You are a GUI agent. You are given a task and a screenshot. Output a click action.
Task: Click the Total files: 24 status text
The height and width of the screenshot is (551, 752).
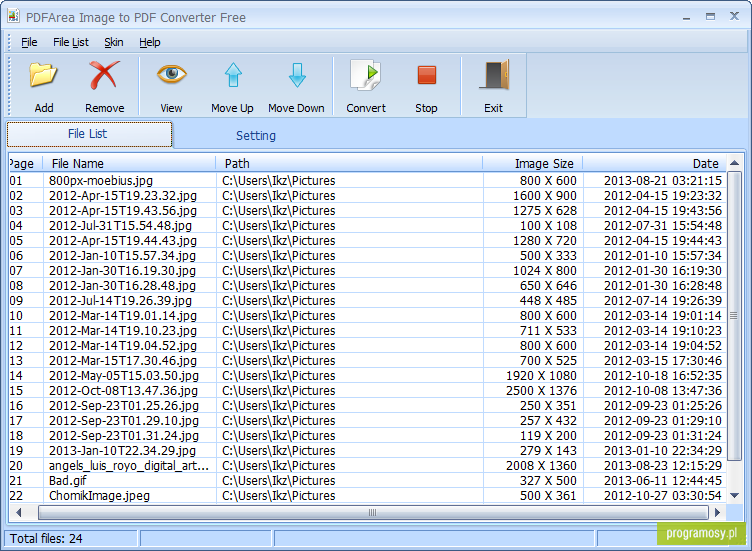46,539
